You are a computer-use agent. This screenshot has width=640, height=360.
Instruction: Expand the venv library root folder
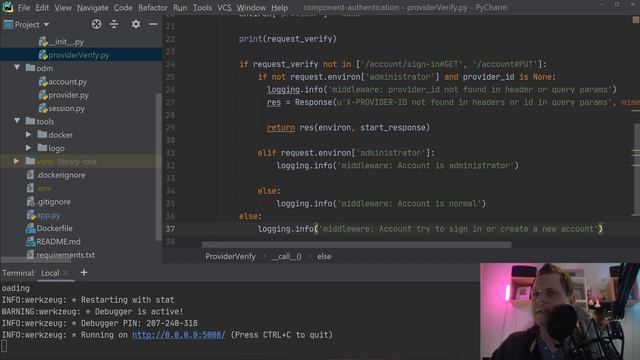(16, 161)
